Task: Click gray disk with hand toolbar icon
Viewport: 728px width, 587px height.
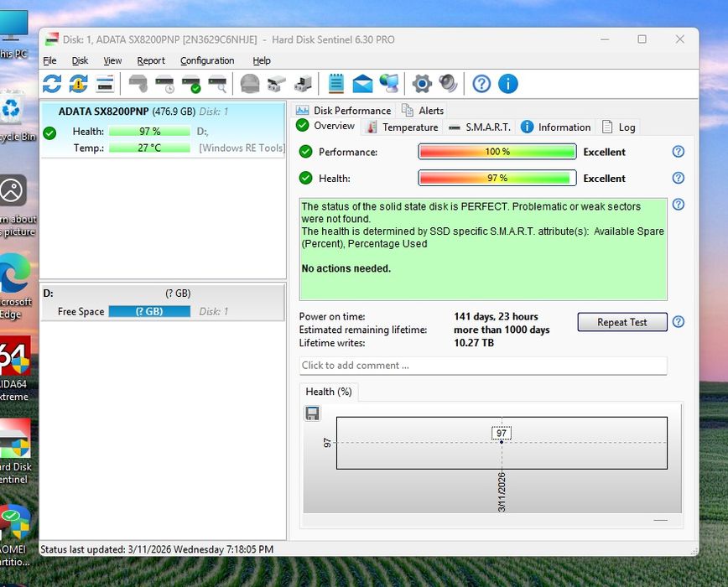Action: [138, 84]
